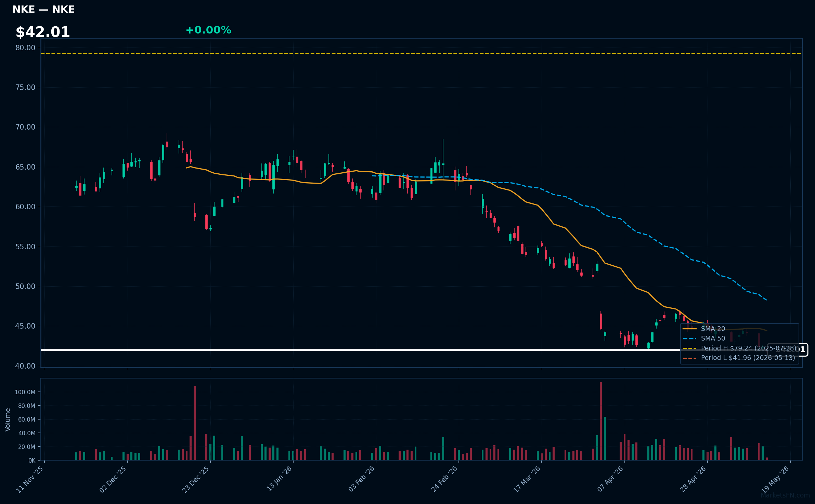Click the tallest red volume bar in April
The width and height of the screenshot is (815, 504).
(601, 421)
